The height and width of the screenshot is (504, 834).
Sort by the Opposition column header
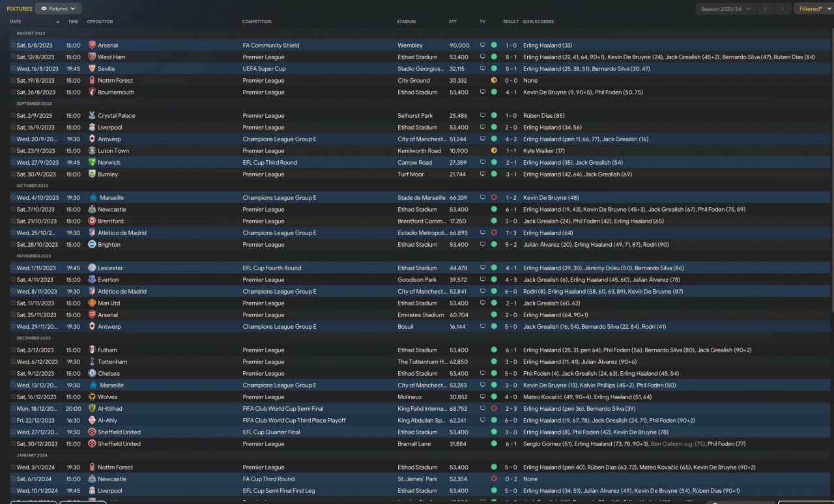pyautogui.click(x=100, y=21)
